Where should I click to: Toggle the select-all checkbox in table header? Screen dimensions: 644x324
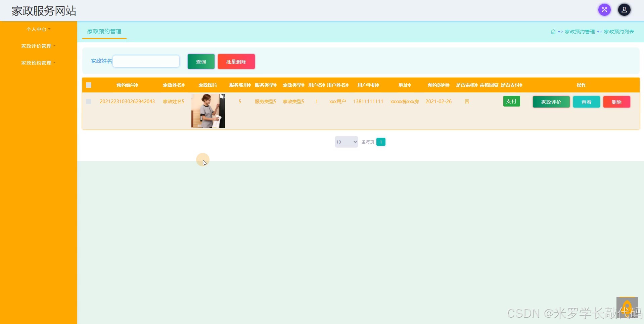click(89, 85)
